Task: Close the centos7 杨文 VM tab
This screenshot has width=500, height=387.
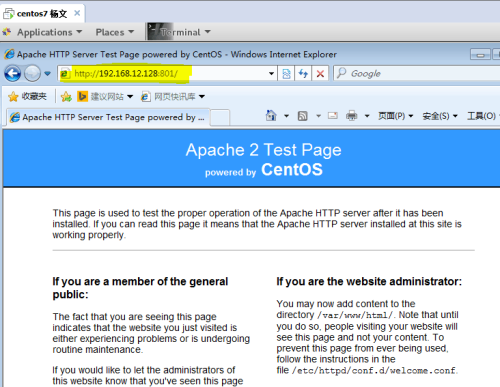Action: (x=77, y=13)
